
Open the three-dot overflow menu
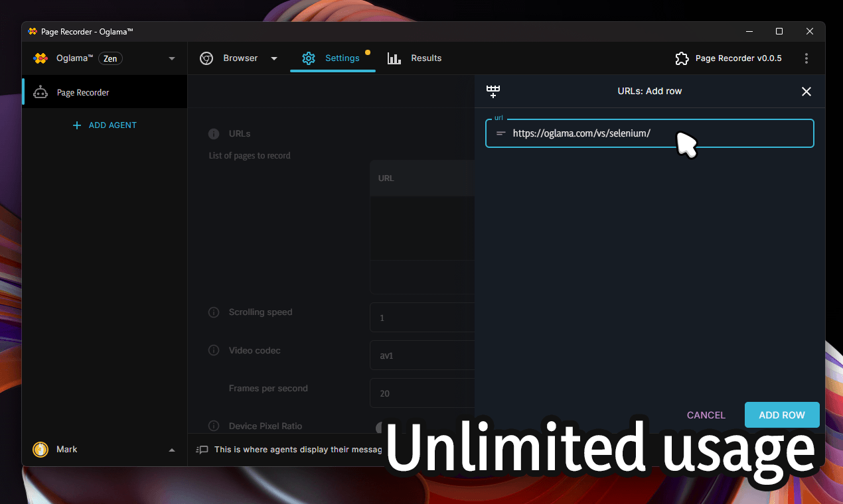(806, 58)
